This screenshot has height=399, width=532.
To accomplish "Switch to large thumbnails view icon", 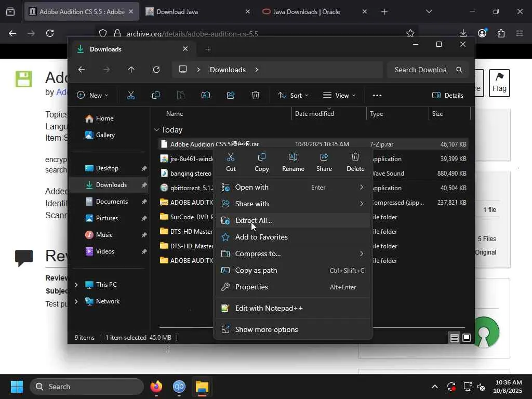I will (467, 338).
